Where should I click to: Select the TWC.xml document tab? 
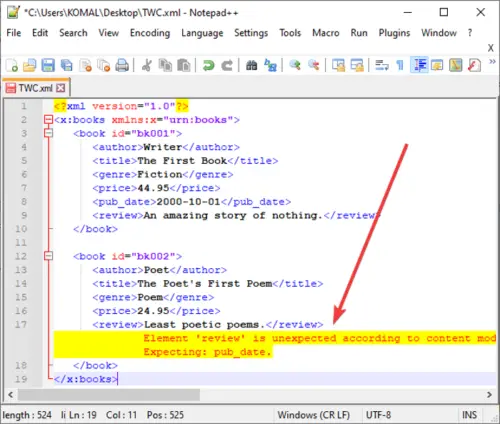pos(35,88)
